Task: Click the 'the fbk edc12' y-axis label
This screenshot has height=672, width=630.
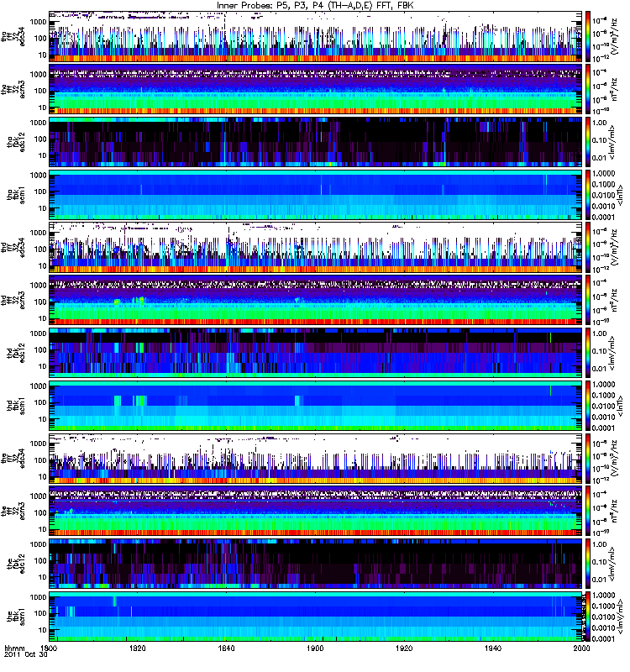Action: [x=16, y=564]
